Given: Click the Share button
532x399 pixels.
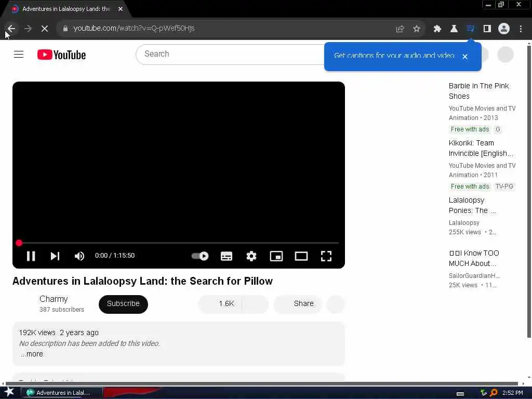Looking at the screenshot, I should tap(298, 304).
